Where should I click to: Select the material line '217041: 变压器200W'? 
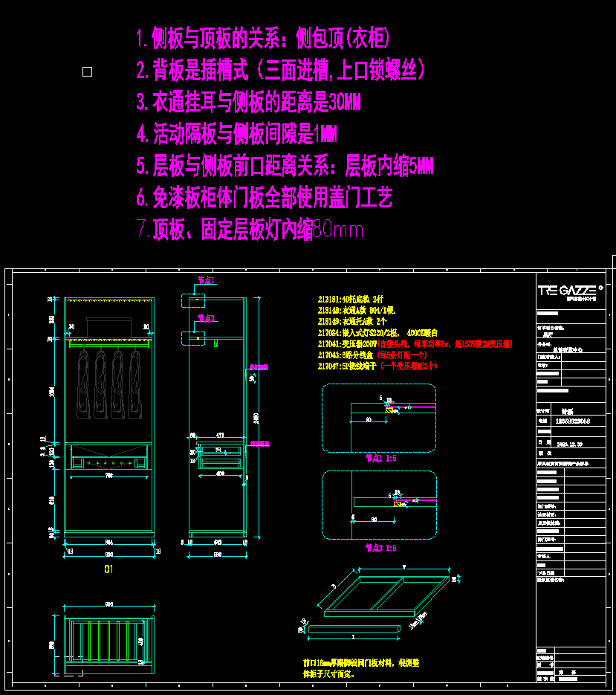(x=415, y=344)
